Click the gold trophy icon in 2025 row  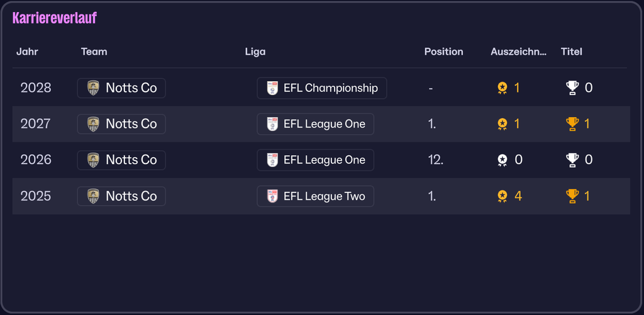(572, 196)
